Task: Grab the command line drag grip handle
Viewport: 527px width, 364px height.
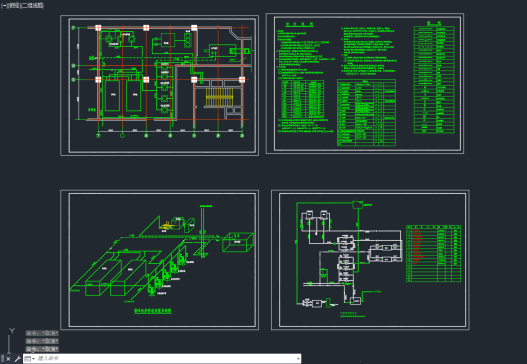Action: click(2, 359)
